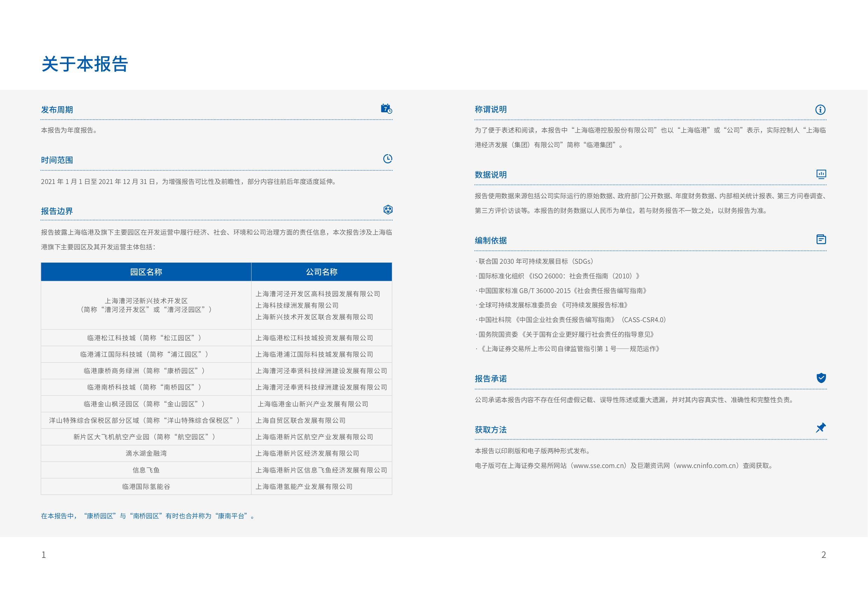Click the 滴水湖金融湾 park name cell
Screen dimensions: 868x589
point(146,453)
